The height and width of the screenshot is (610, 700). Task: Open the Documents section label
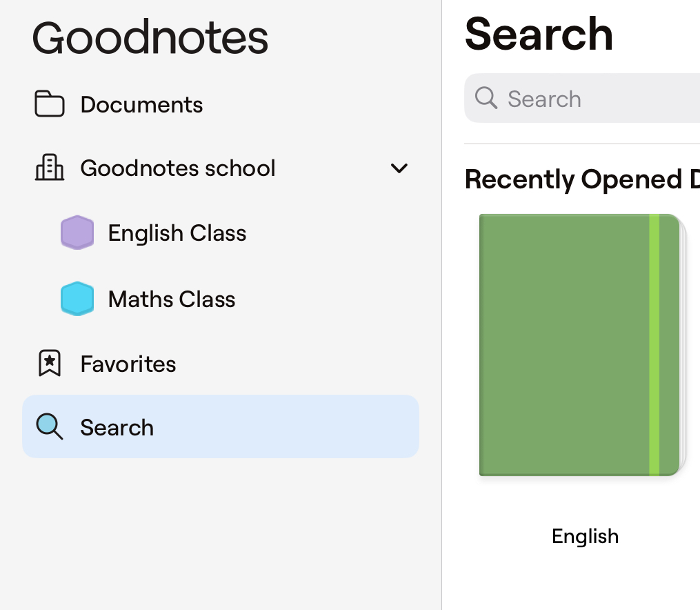pyautogui.click(x=141, y=105)
